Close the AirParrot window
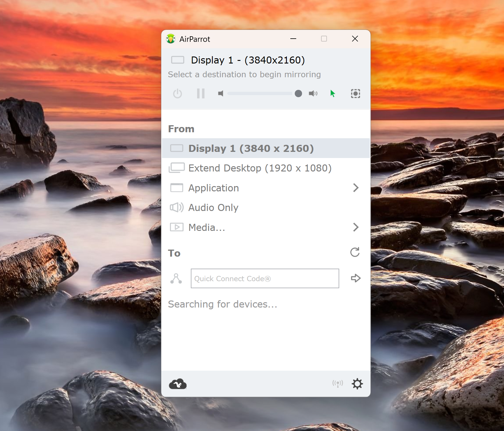This screenshot has height=431, width=504. pos(355,39)
